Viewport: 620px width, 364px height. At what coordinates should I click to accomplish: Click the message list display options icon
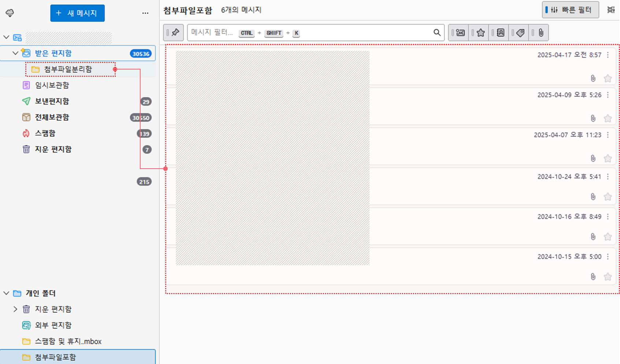coord(610,10)
